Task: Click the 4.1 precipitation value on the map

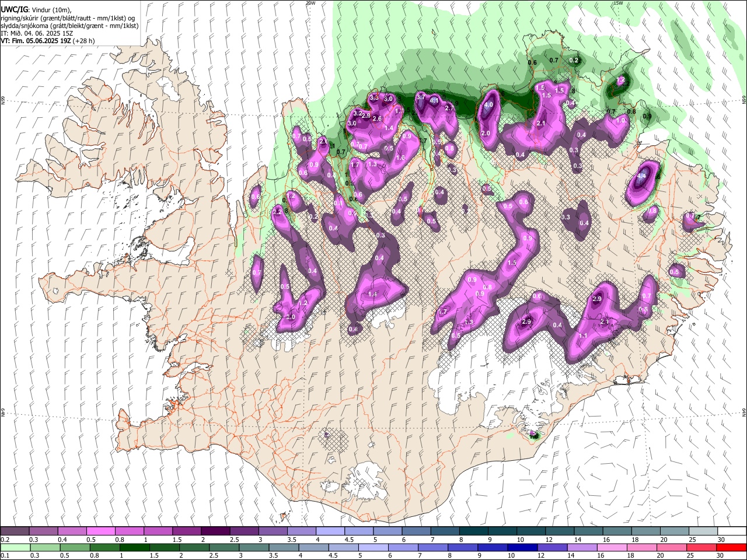Action: pos(434,100)
